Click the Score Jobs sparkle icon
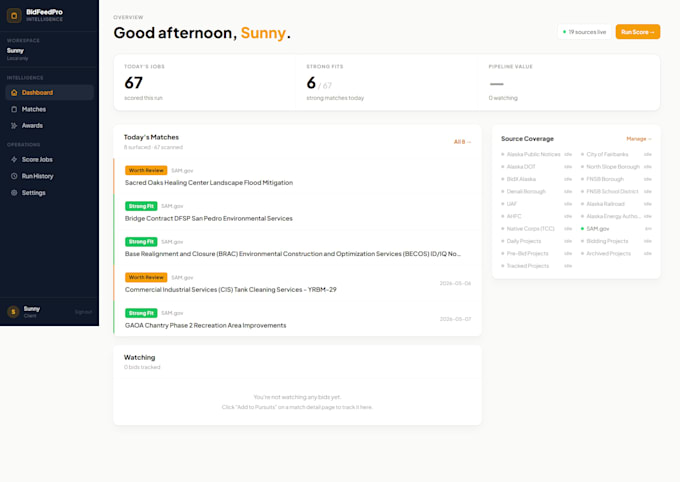 (x=14, y=160)
